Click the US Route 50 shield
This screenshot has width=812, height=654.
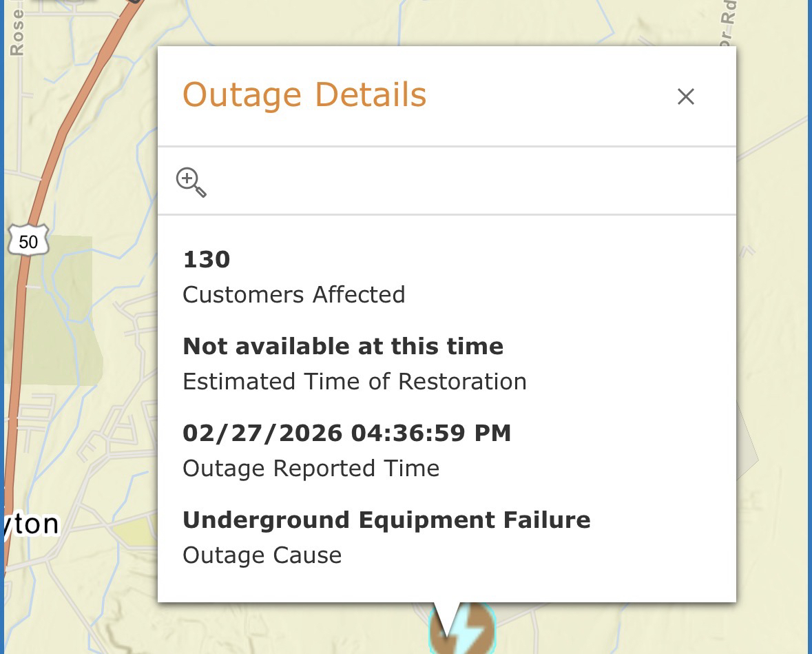point(29,241)
